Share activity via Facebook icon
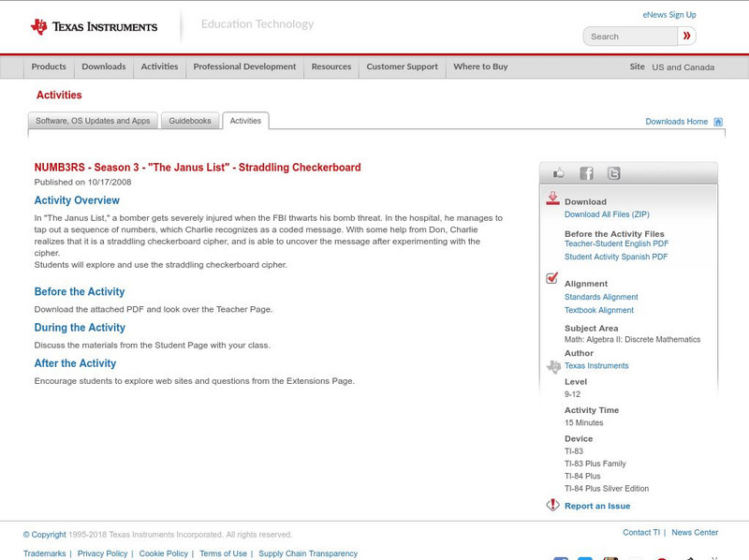Viewport: 749px width, 560px height. (x=586, y=173)
